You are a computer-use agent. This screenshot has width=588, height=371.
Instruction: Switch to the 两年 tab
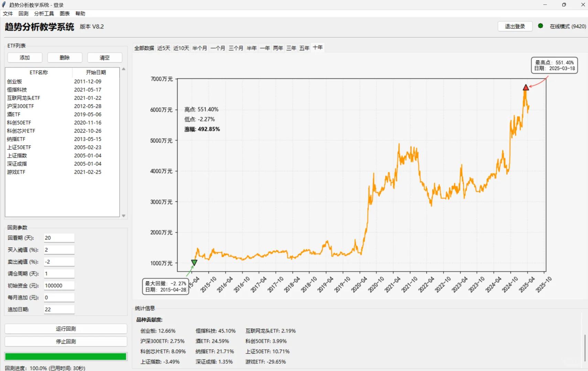pyautogui.click(x=278, y=48)
